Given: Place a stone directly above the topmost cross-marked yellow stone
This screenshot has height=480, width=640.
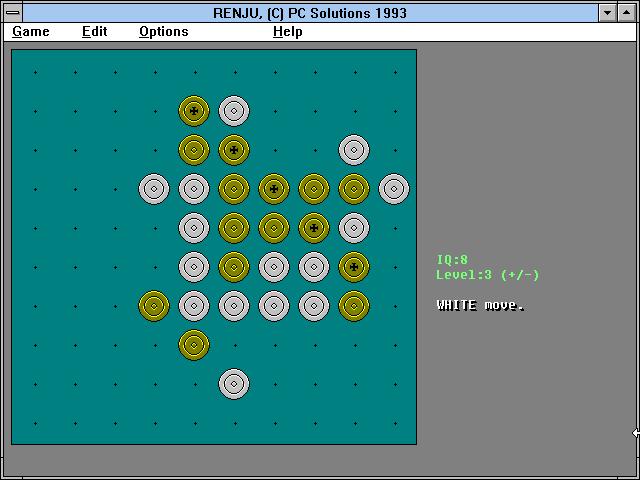Looking at the screenshot, I should 196,72.
